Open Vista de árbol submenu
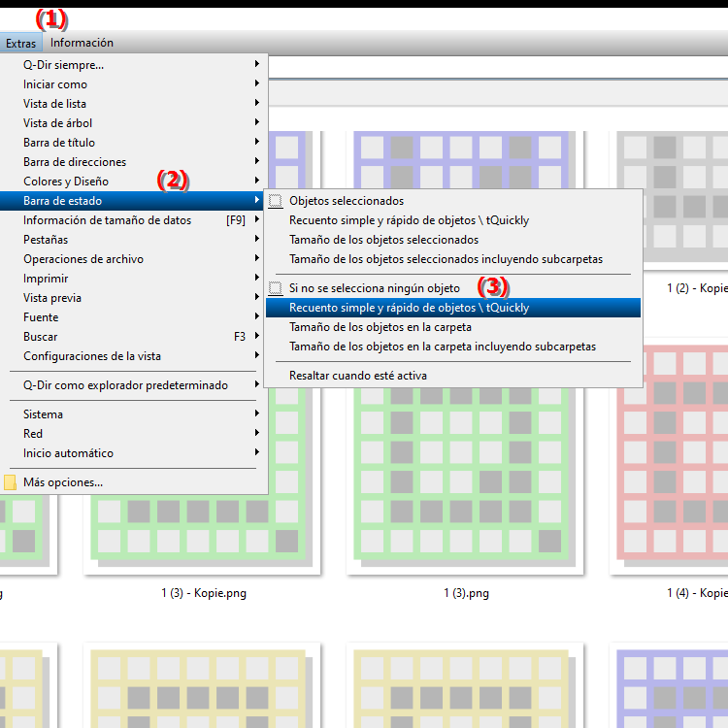 click(x=134, y=123)
